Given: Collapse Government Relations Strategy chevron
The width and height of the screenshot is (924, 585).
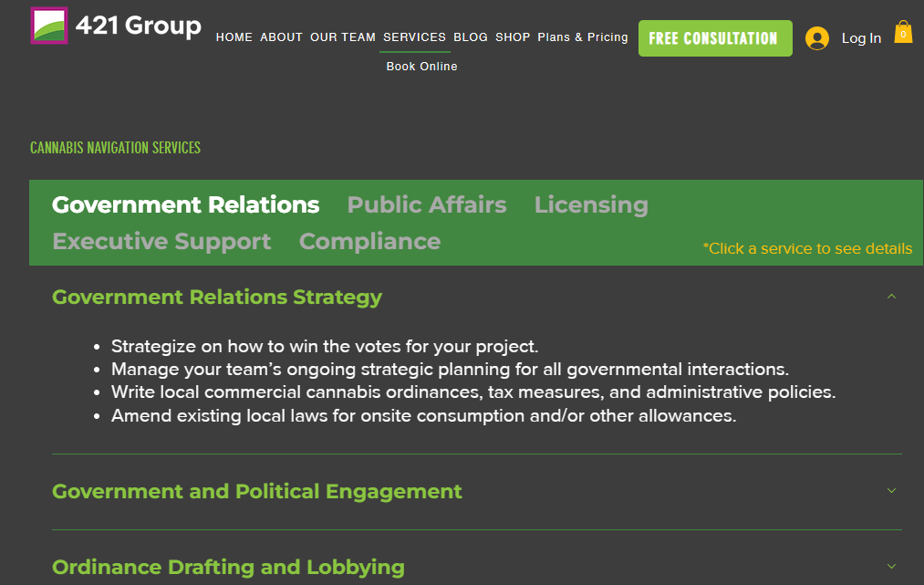Looking at the screenshot, I should (891, 297).
